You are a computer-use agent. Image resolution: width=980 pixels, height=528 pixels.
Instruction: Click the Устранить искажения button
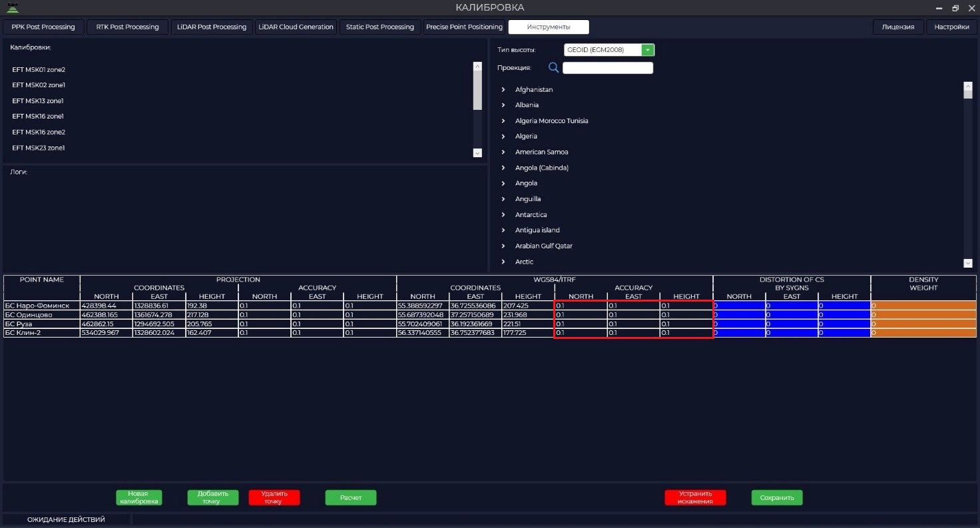[x=695, y=497]
